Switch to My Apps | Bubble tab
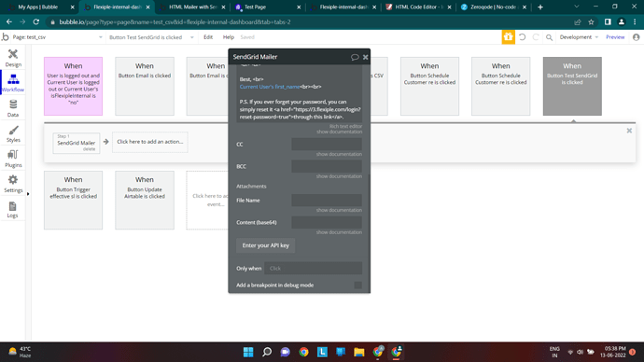Image resolution: width=644 pixels, height=362 pixels. point(38,7)
